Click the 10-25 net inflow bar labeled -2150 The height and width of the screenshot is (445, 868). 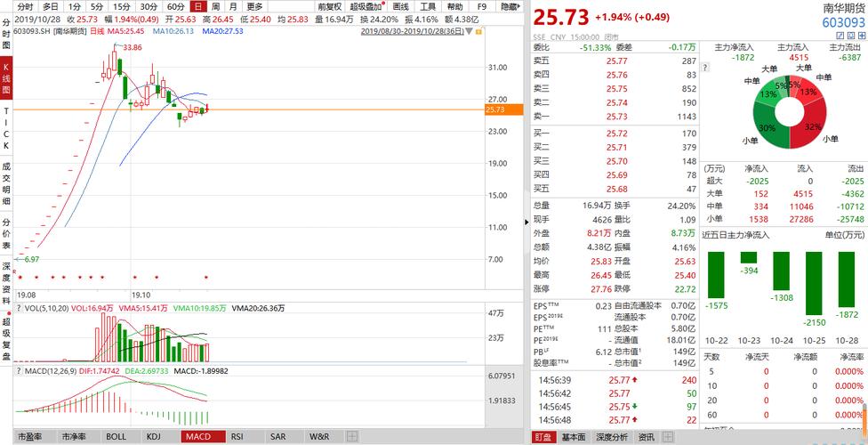point(814,283)
